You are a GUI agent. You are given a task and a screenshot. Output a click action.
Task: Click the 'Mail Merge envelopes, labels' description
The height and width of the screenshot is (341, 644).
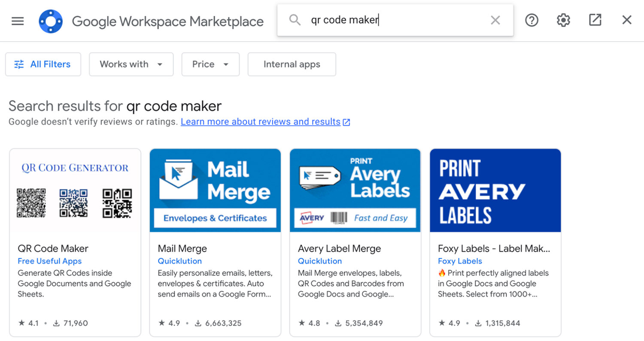pyautogui.click(x=351, y=284)
